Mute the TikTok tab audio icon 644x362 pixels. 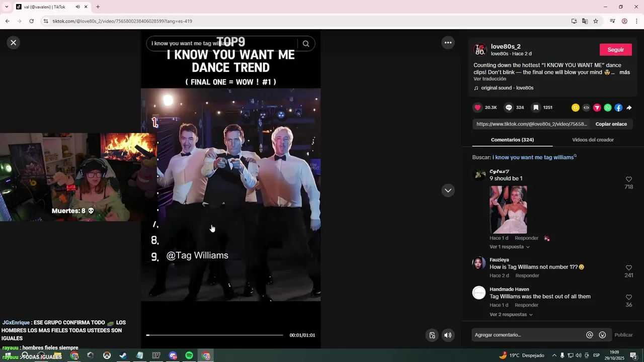tap(78, 7)
